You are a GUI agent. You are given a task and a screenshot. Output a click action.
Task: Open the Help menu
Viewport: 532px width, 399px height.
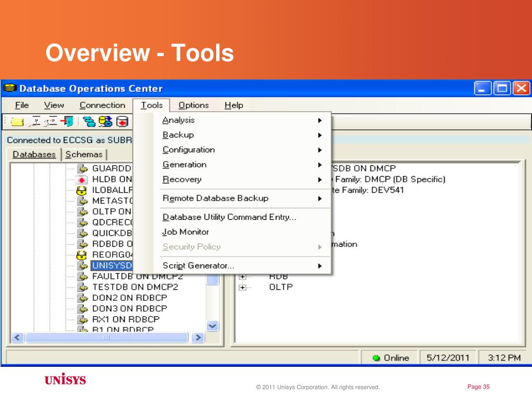[234, 105]
